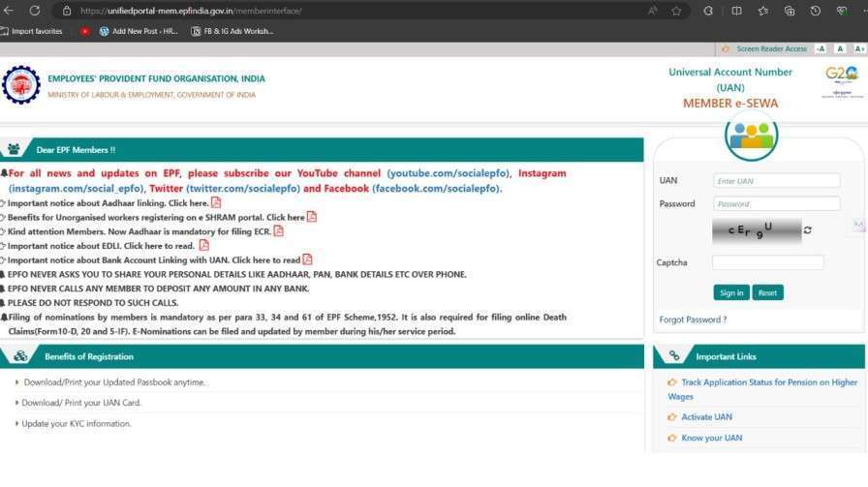Refresh the captcha image

pos(808,230)
